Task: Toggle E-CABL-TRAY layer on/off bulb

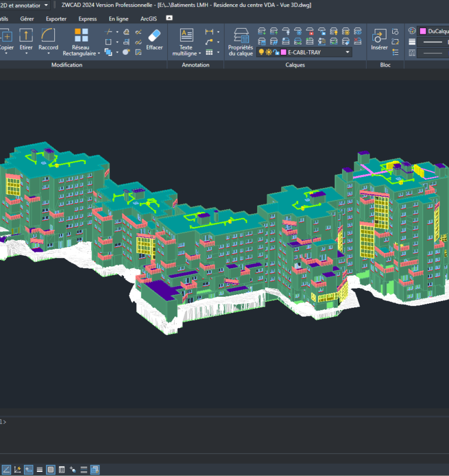Action: click(261, 52)
